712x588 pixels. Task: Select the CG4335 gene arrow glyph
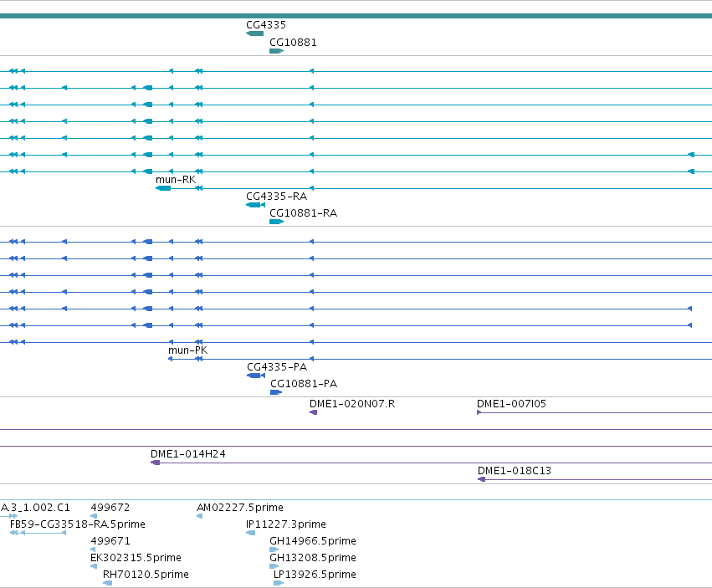[254, 33]
